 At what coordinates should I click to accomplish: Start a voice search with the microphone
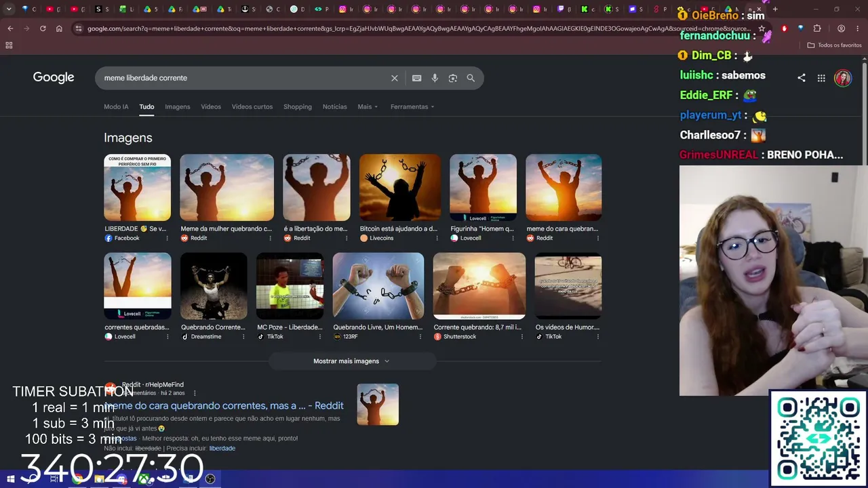coord(435,78)
